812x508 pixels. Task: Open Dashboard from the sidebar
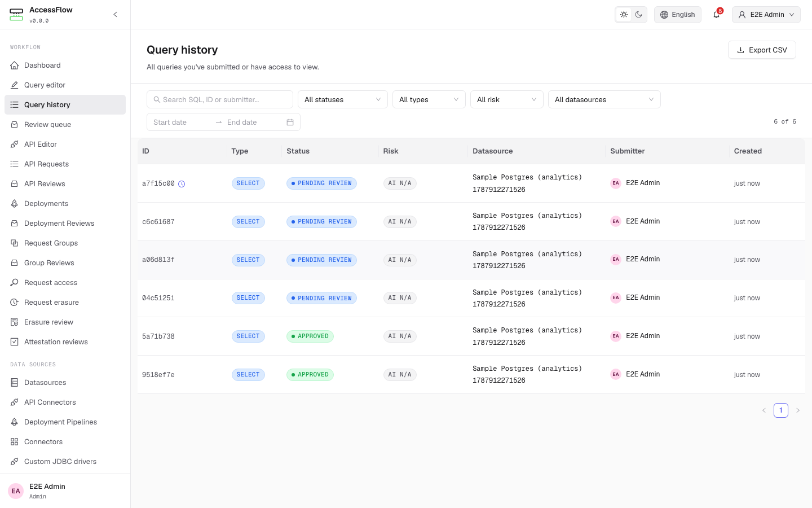pos(65,65)
